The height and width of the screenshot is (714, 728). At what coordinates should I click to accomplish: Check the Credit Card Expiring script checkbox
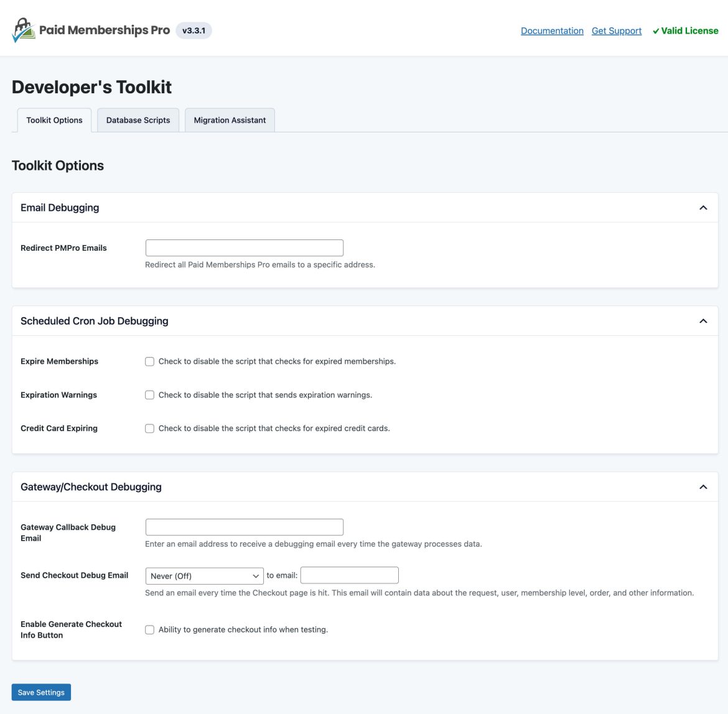pyautogui.click(x=149, y=428)
